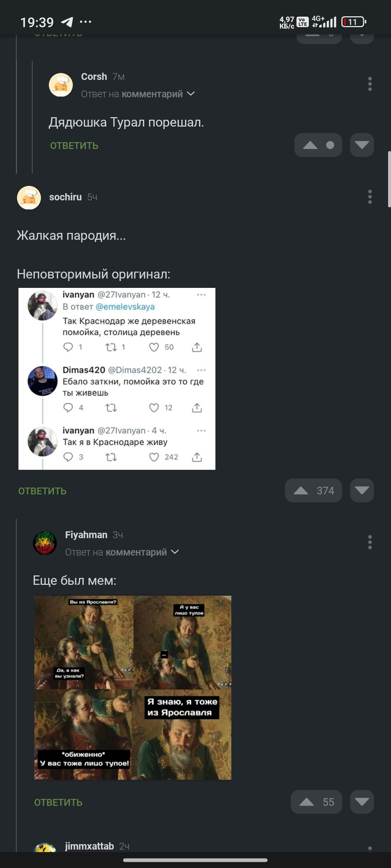
Task: Tap Corsh's avatar icon
Action: [x=61, y=85]
